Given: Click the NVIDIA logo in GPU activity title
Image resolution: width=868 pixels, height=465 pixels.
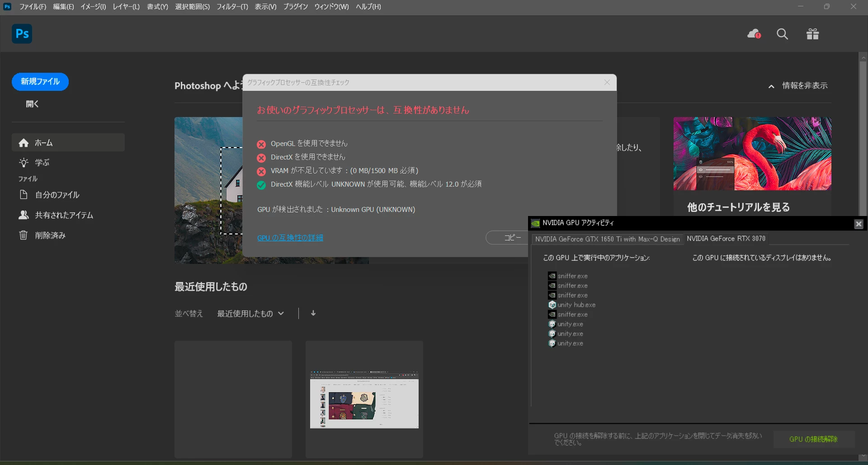Looking at the screenshot, I should click(535, 223).
